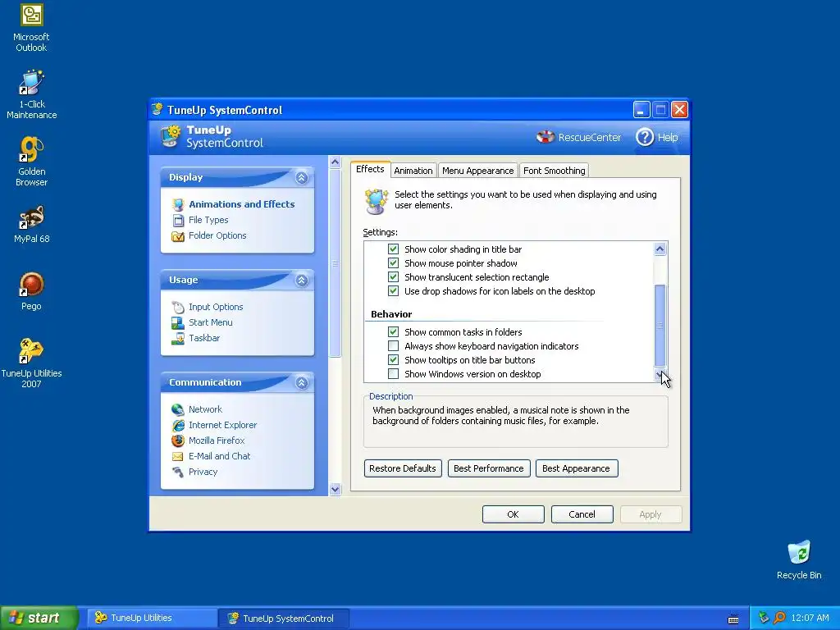The image size is (840, 630).
Task: Click the Help question mark icon
Action: 645,137
